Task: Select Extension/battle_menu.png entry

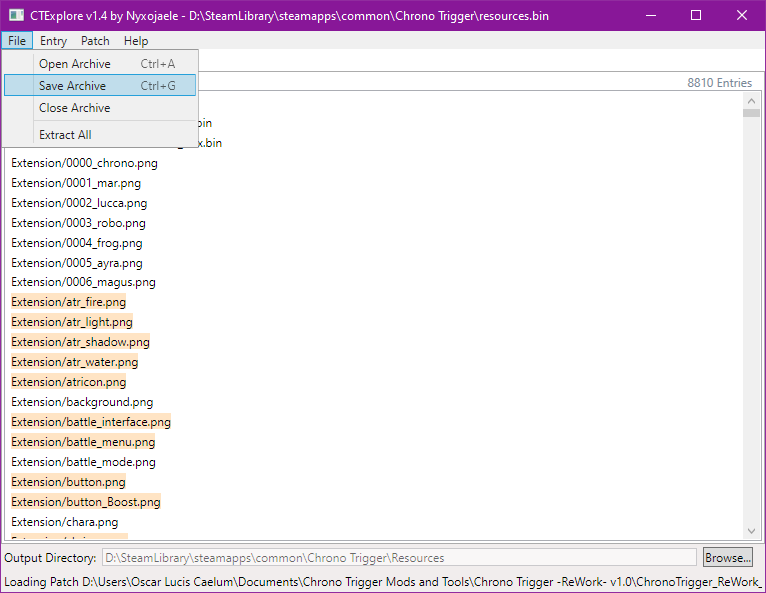Action: pos(83,442)
